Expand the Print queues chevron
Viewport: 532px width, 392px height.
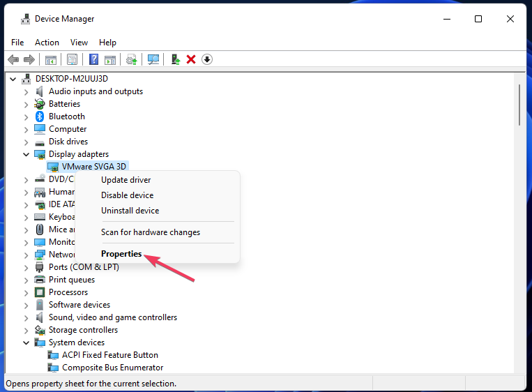[26, 280]
